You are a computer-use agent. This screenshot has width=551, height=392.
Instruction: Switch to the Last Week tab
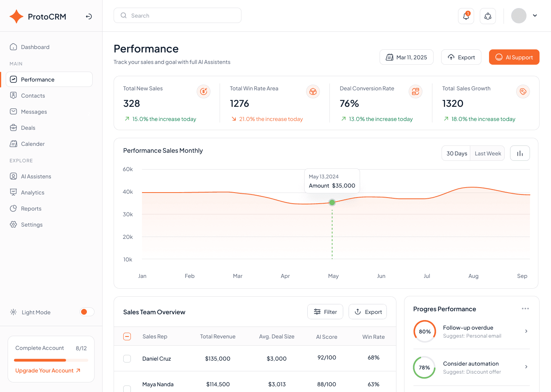coord(487,153)
